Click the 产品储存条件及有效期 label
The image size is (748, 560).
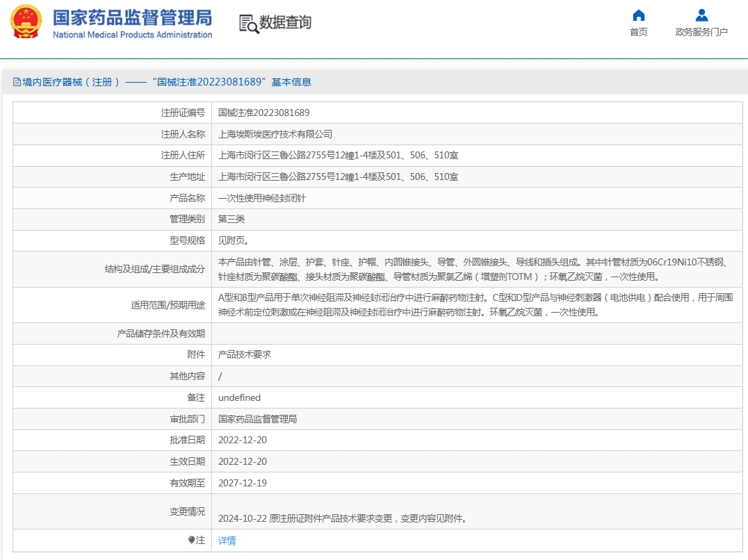point(161,333)
